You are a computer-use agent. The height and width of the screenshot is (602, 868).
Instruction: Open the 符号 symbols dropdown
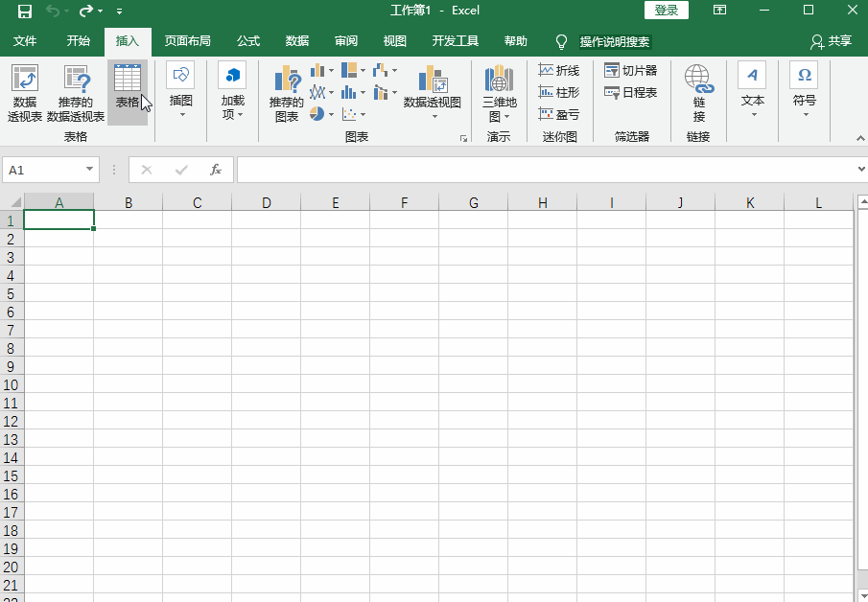click(804, 91)
